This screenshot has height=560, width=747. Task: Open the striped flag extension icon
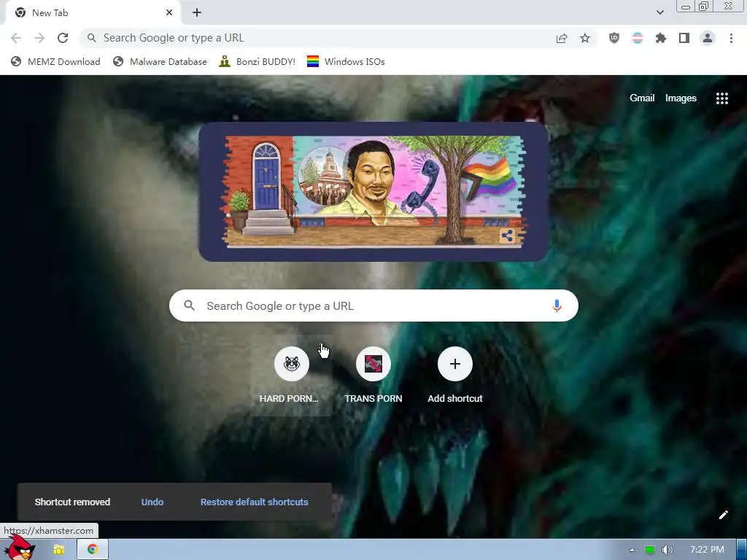[x=638, y=38]
